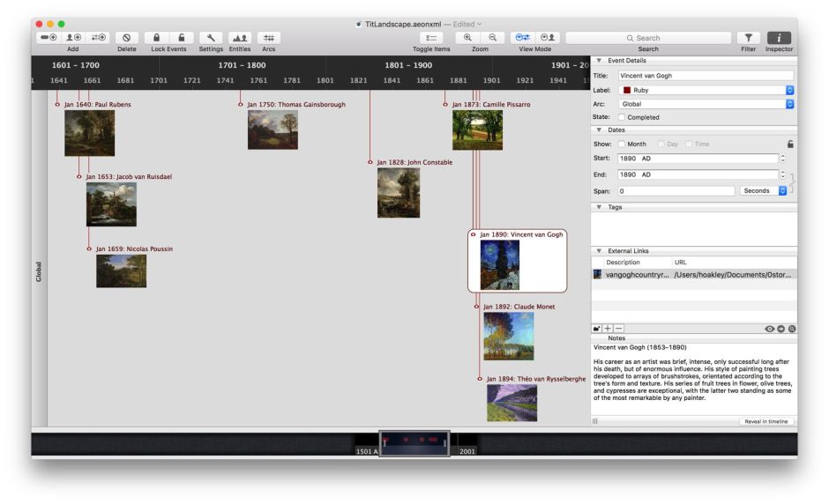Click the zoom in magnifier
The width and height of the screenshot is (829, 504).
coord(467,38)
